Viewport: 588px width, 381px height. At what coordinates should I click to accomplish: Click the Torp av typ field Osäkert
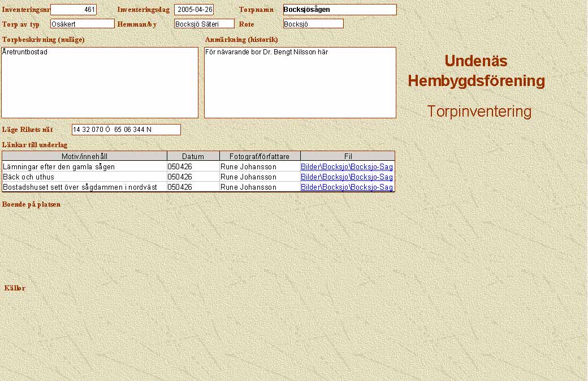pos(82,24)
